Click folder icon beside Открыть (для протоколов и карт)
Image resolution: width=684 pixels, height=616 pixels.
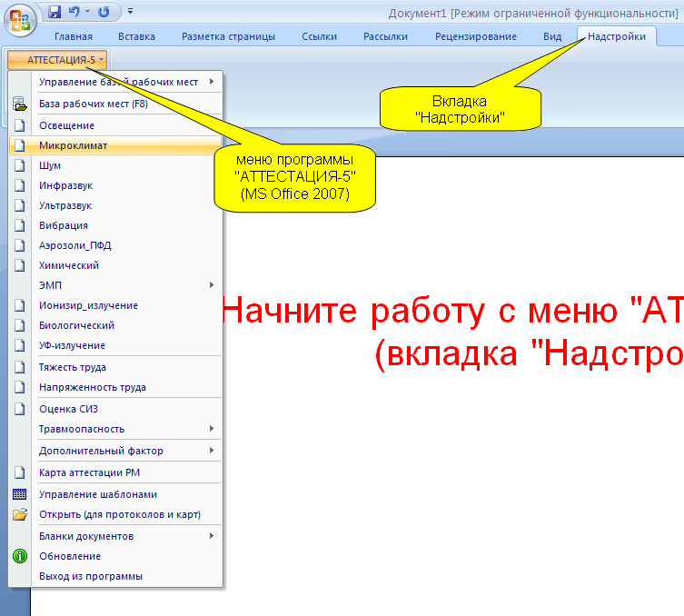pos(20,514)
